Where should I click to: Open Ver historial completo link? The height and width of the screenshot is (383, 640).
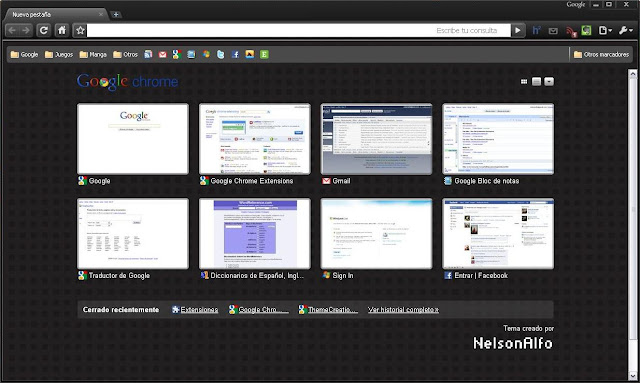point(403,310)
